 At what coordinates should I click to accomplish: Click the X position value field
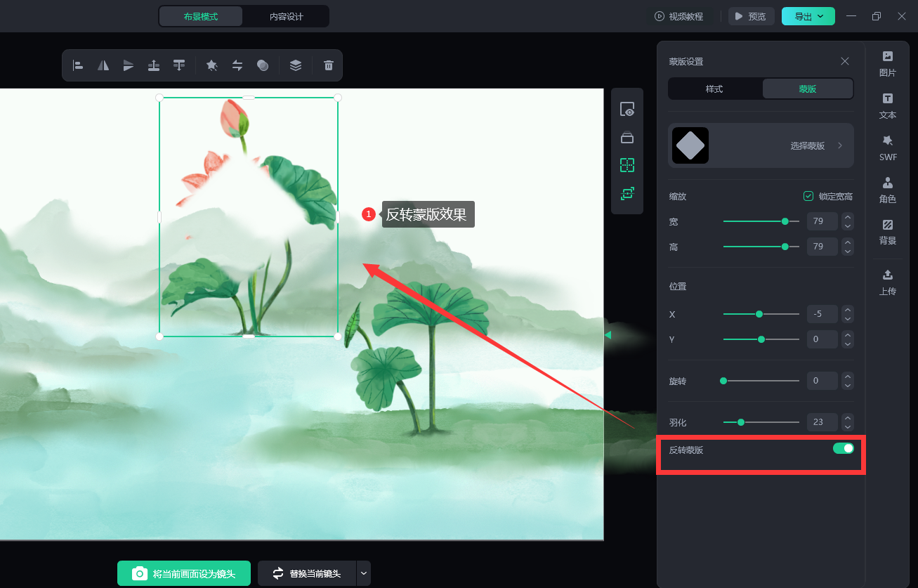coord(822,314)
